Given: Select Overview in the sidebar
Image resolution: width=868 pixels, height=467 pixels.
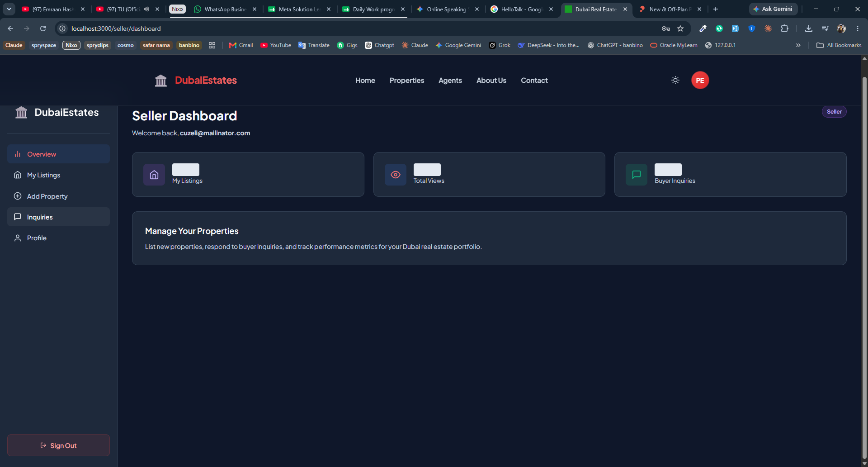Looking at the screenshot, I should (58, 154).
